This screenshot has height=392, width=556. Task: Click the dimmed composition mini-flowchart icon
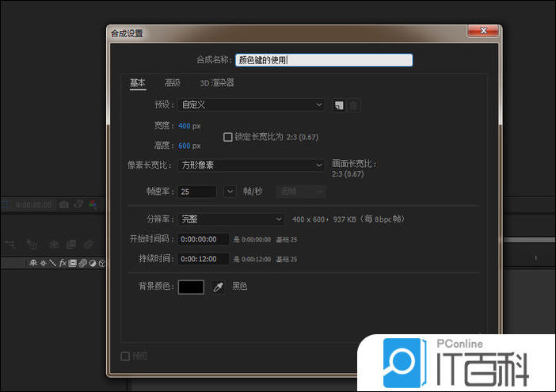click(10, 244)
